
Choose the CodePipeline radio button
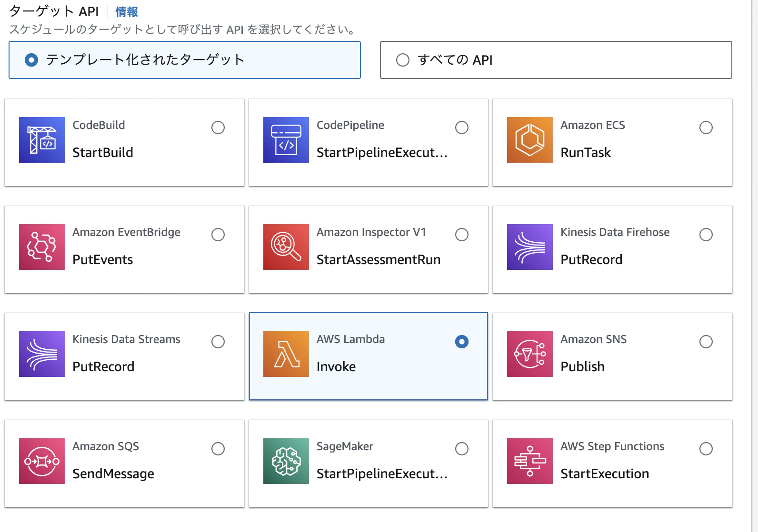[462, 128]
